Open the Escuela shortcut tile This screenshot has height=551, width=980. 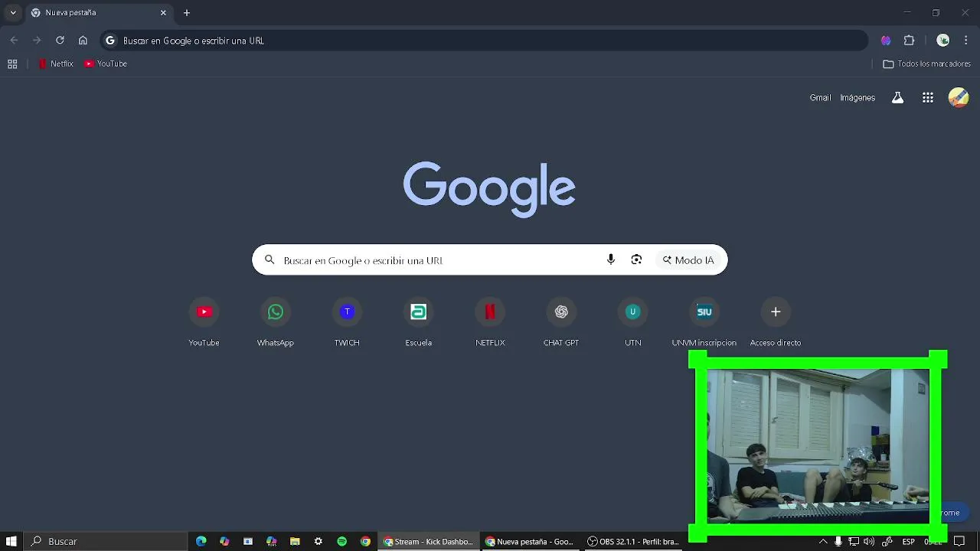418,321
